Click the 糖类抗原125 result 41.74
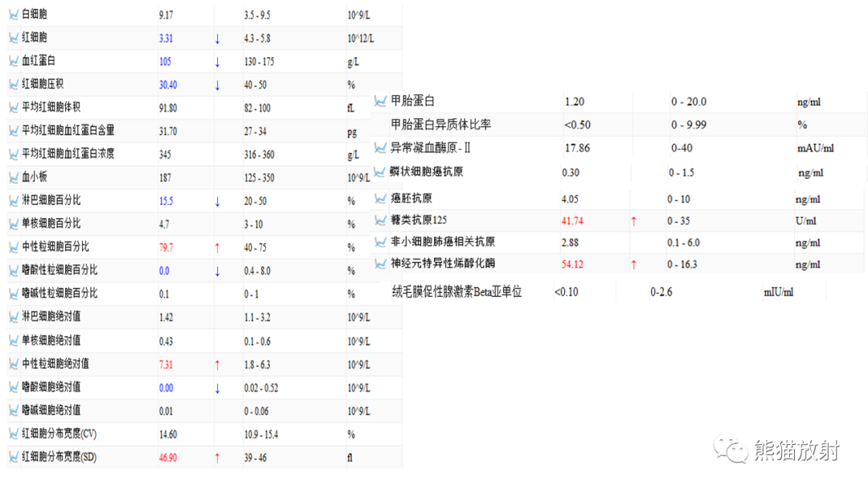The image size is (868, 489). click(x=572, y=220)
